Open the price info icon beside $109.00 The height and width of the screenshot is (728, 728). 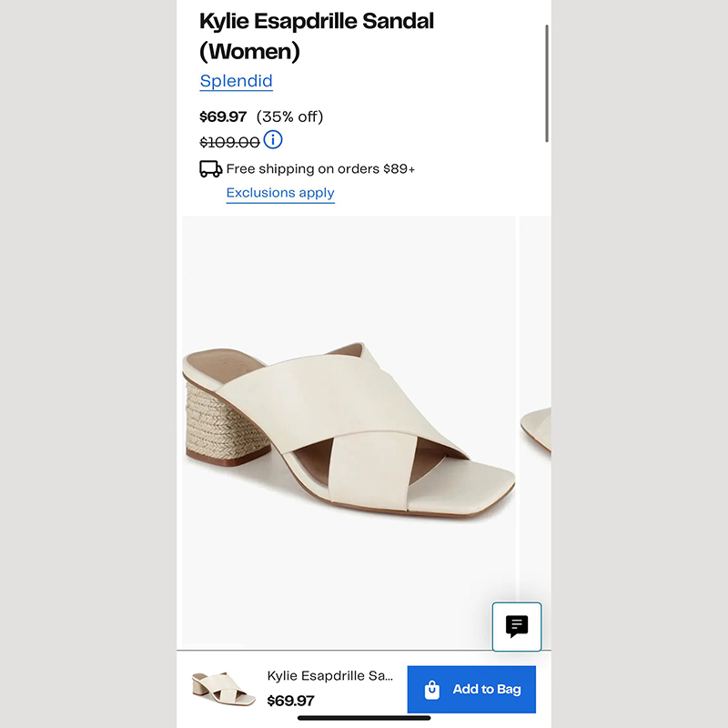(x=273, y=140)
